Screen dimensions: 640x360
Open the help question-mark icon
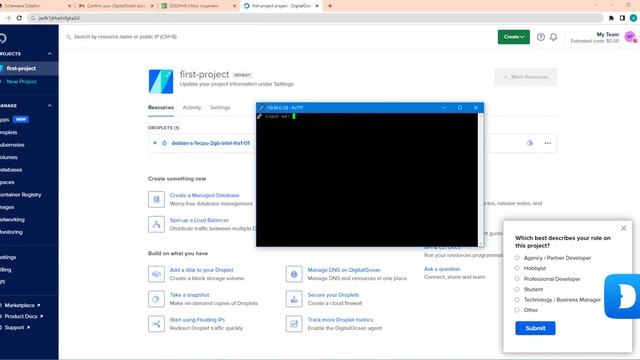540,37
